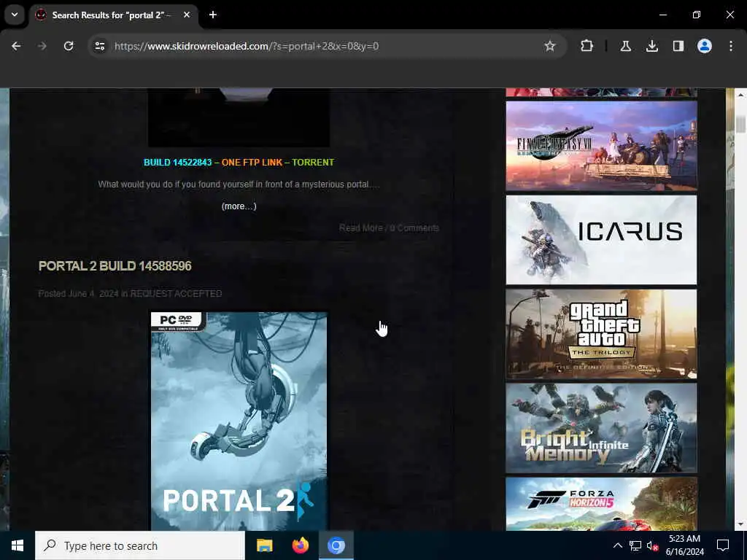Click the forward navigation arrow
Screen dimensions: 747x560
[x=42, y=46]
